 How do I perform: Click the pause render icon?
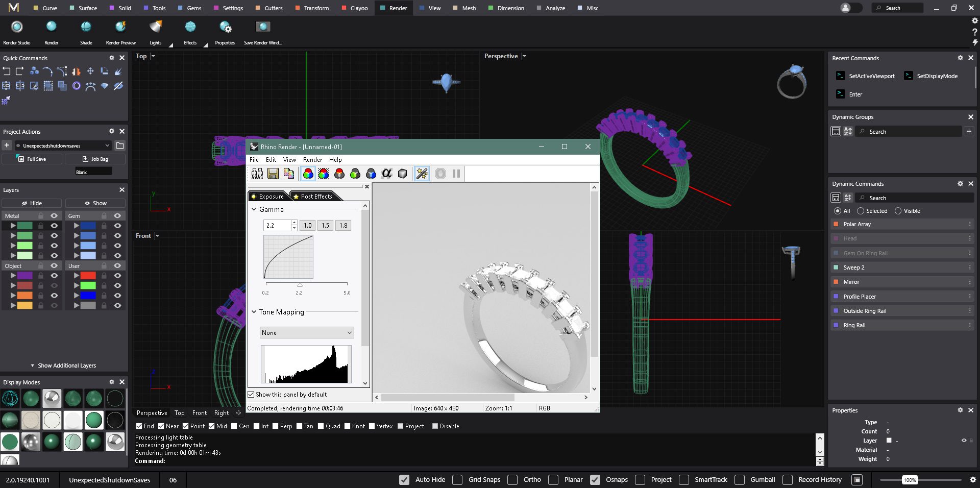[456, 174]
